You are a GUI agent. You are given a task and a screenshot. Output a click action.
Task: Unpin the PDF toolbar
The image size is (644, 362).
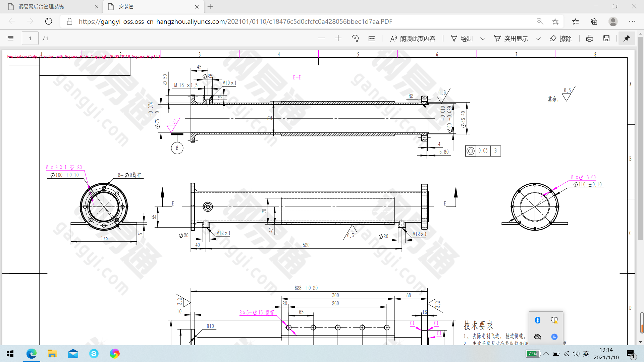(x=627, y=39)
